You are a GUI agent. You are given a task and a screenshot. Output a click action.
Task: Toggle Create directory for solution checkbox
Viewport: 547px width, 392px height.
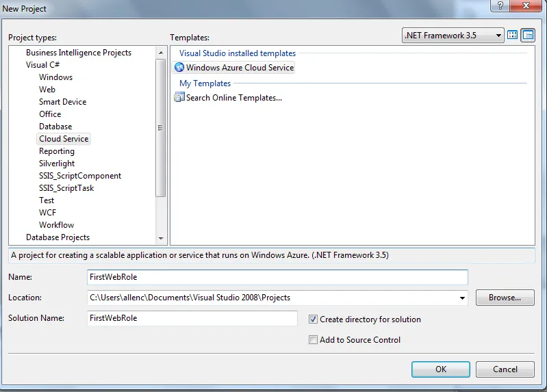coord(314,319)
